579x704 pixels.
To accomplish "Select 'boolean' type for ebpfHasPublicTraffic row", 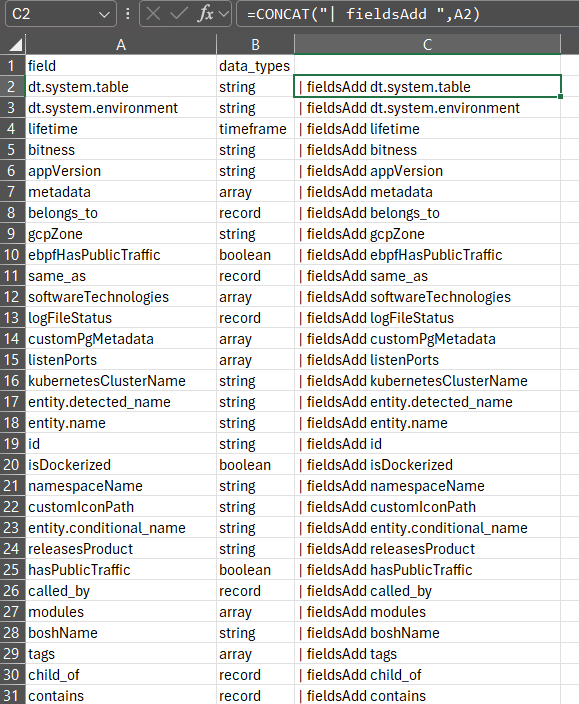I will click(255, 255).
